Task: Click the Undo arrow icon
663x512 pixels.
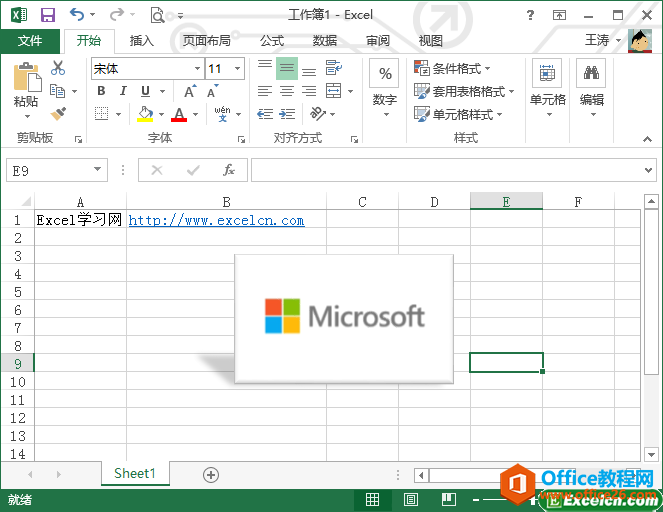Action: coord(77,15)
